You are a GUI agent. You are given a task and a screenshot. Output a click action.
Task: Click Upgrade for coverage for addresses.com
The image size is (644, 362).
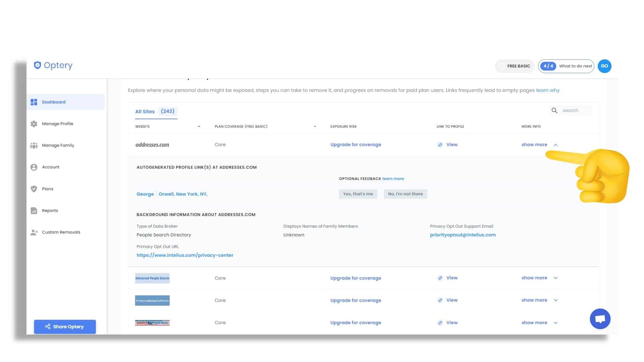tap(356, 144)
